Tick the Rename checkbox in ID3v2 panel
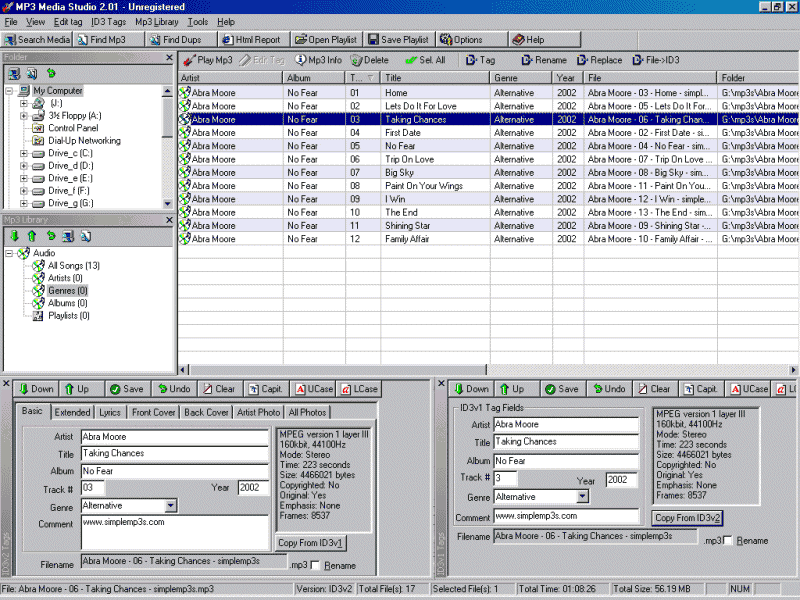The image size is (800, 600). coord(315,565)
